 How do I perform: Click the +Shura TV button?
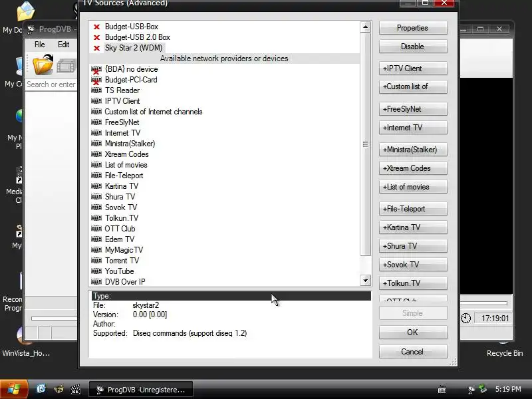click(x=412, y=246)
